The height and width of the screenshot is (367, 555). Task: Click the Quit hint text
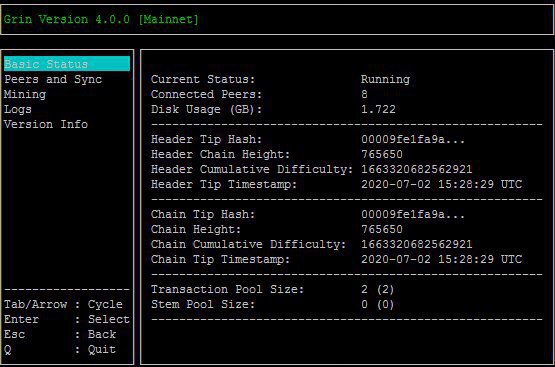click(102, 350)
